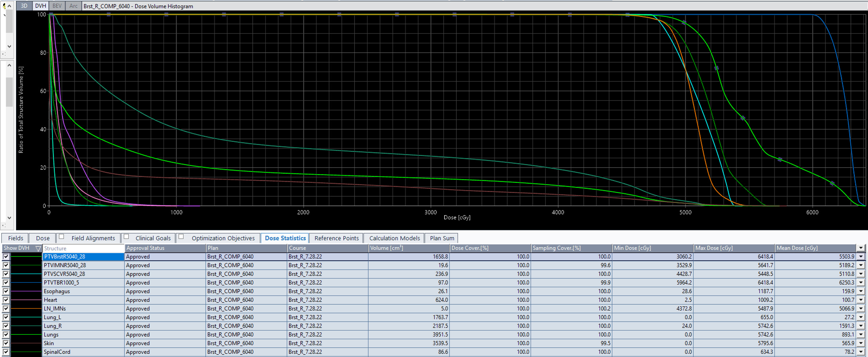
Task: Sort by Max Dose [cGy] column
Action: [x=734, y=248]
